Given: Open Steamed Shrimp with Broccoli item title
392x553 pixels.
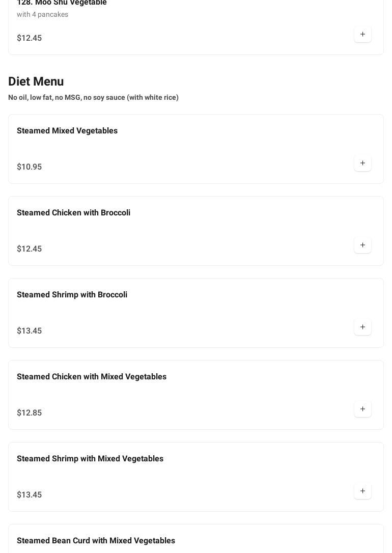Looking at the screenshot, I should tap(72, 295).
